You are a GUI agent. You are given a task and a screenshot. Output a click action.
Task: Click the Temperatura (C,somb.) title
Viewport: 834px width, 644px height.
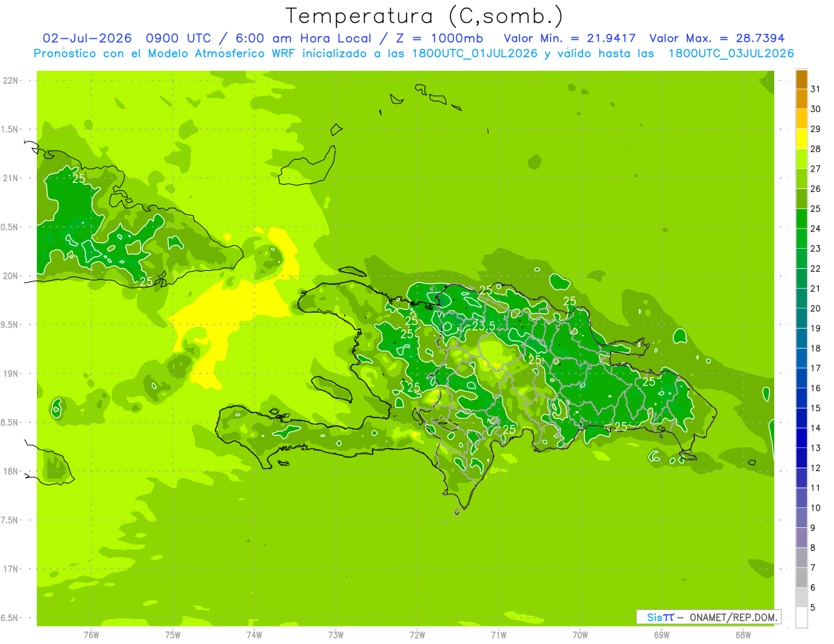[x=425, y=17]
